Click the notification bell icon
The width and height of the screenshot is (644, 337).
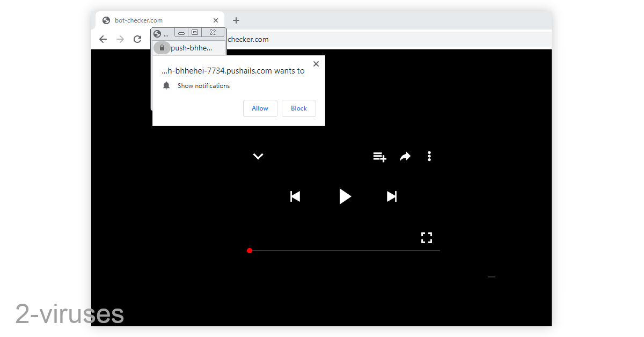pyautogui.click(x=166, y=85)
